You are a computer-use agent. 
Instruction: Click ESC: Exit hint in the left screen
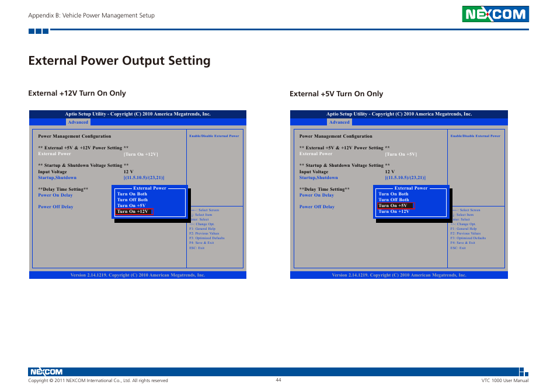(197, 248)
